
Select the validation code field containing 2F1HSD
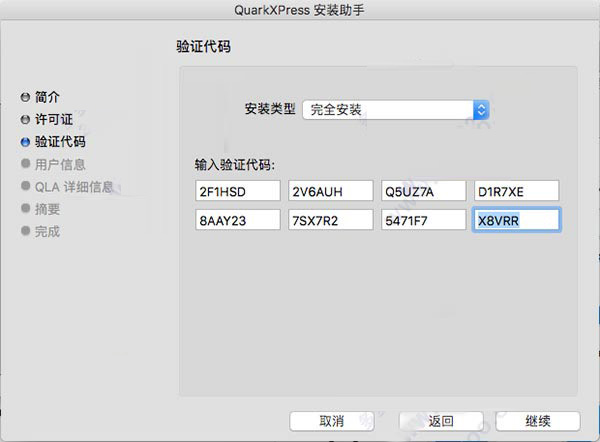click(x=238, y=191)
